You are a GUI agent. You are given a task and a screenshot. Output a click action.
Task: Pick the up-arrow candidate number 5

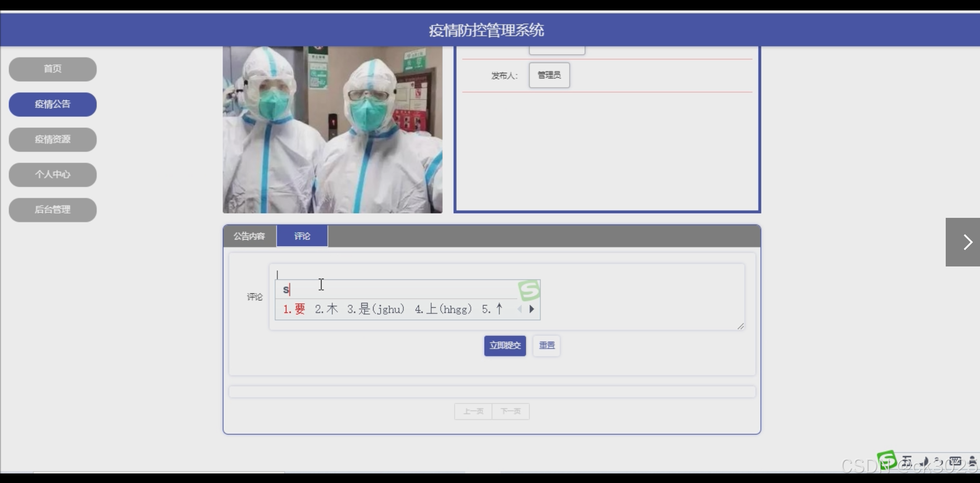[x=493, y=309]
